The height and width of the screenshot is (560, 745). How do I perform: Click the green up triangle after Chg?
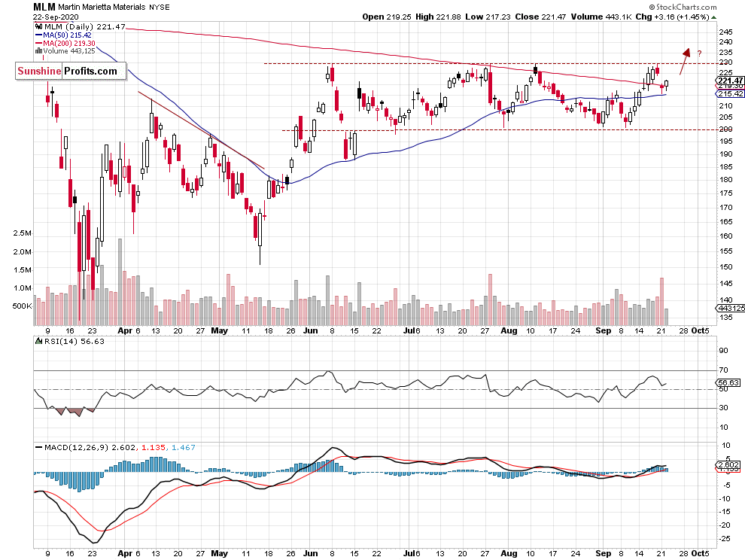coord(714,17)
